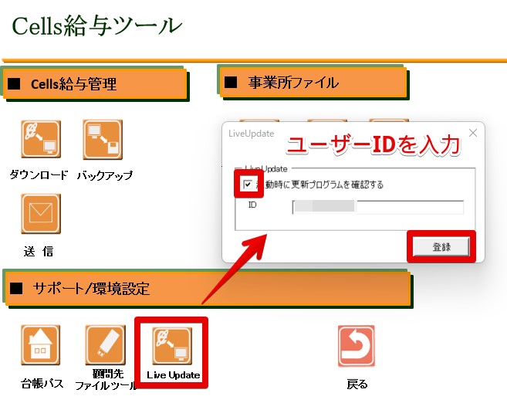The image size is (507, 420).
Task: Click into the ID input field
Action: [x=378, y=207]
